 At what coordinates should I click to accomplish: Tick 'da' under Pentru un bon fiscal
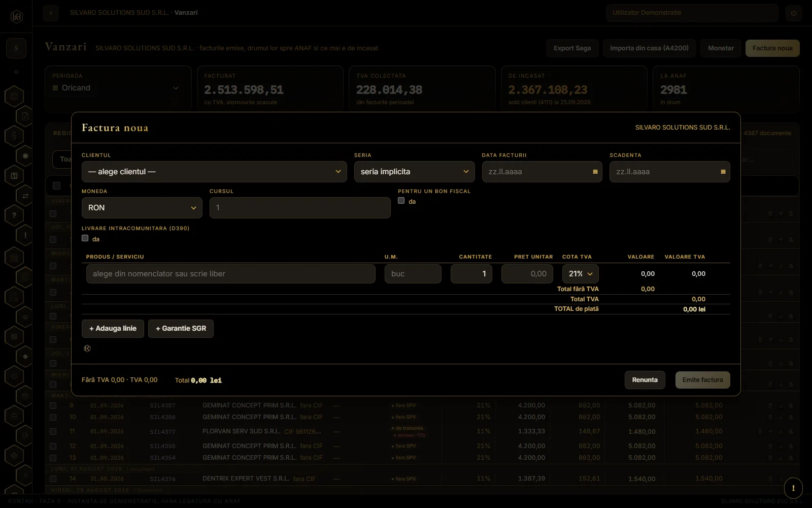pos(401,201)
